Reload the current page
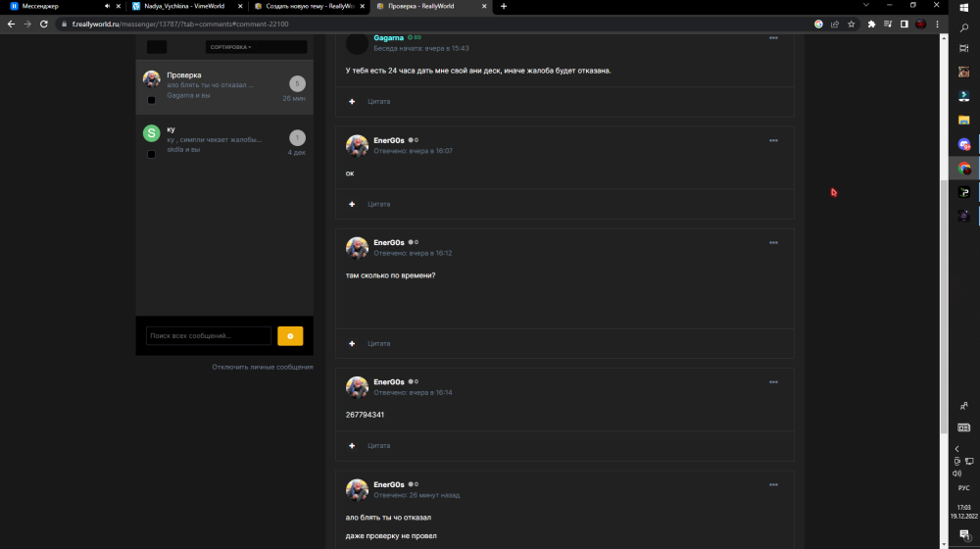This screenshot has height=549, width=980. [x=44, y=24]
